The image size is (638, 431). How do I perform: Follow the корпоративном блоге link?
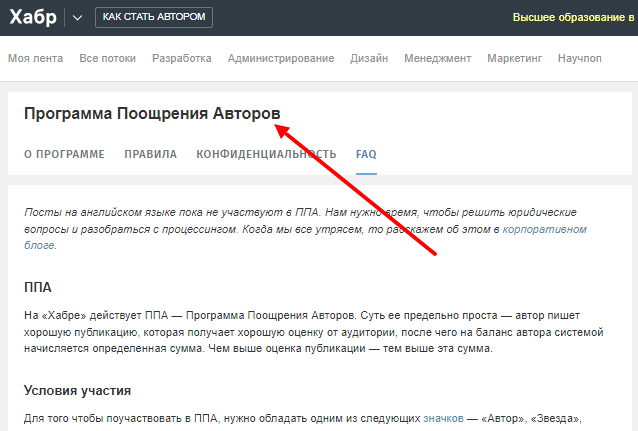point(544,230)
